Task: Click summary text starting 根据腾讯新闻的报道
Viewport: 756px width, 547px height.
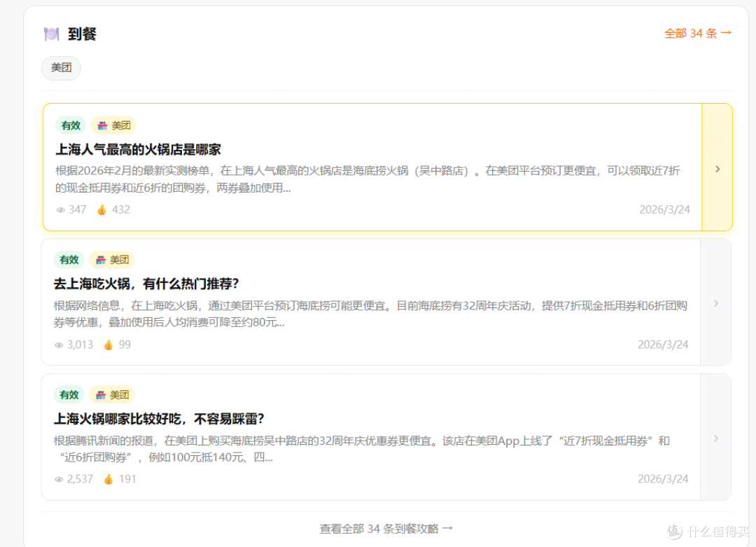Action: [362, 449]
